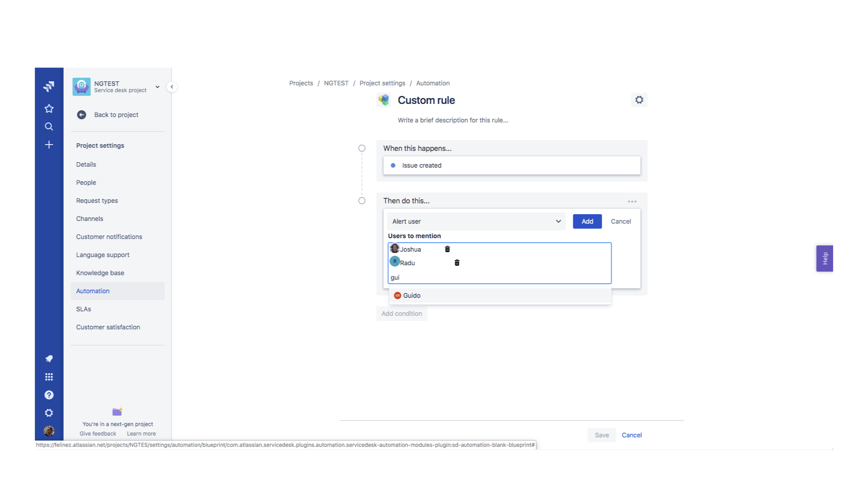Open rule settings via the gear icon
The image size is (868, 488).
click(639, 99)
